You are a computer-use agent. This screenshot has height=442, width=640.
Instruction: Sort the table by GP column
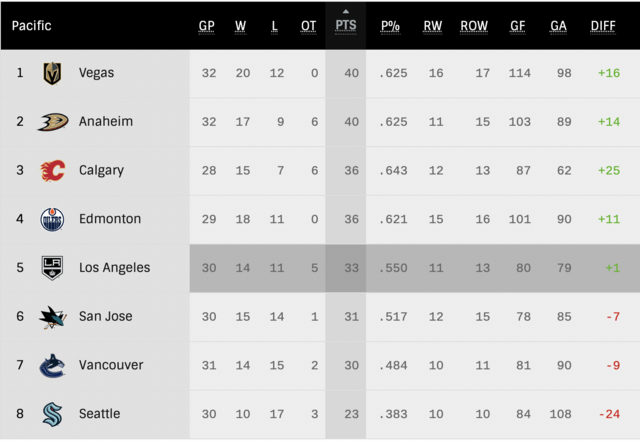tap(207, 26)
